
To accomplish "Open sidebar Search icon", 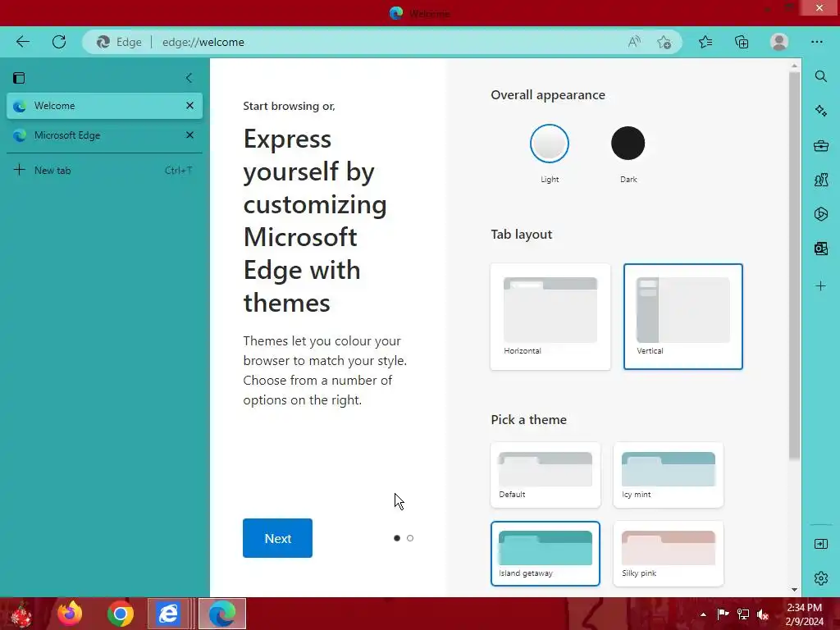I will click(x=820, y=76).
